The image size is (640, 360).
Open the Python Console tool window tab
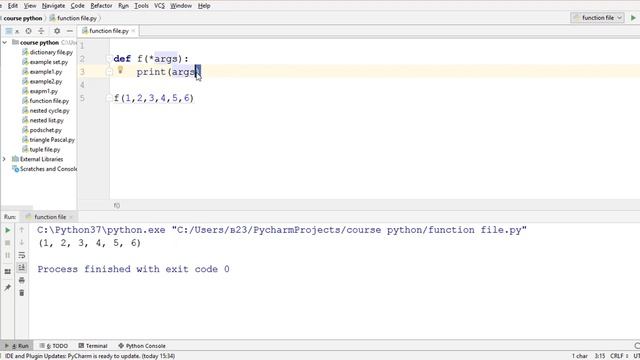(x=142, y=346)
